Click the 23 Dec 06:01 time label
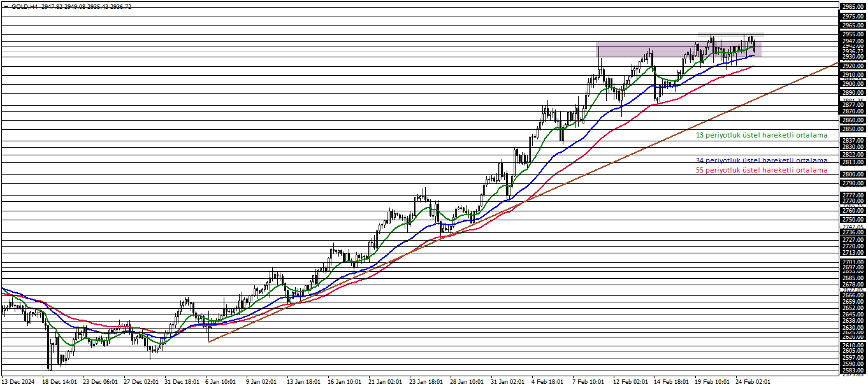Image resolution: width=868 pixels, height=389 pixels. point(100,382)
